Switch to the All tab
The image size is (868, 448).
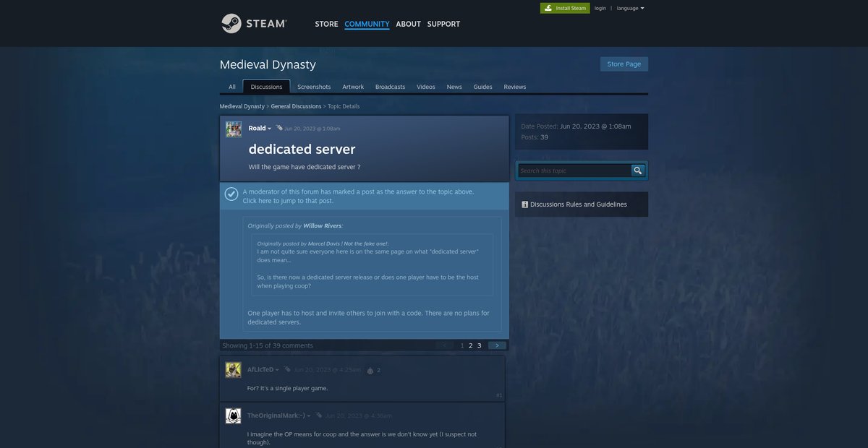(232, 87)
